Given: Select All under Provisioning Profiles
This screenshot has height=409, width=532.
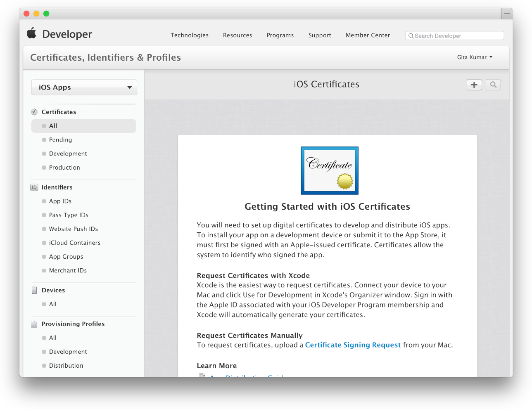Looking at the screenshot, I should point(53,338).
